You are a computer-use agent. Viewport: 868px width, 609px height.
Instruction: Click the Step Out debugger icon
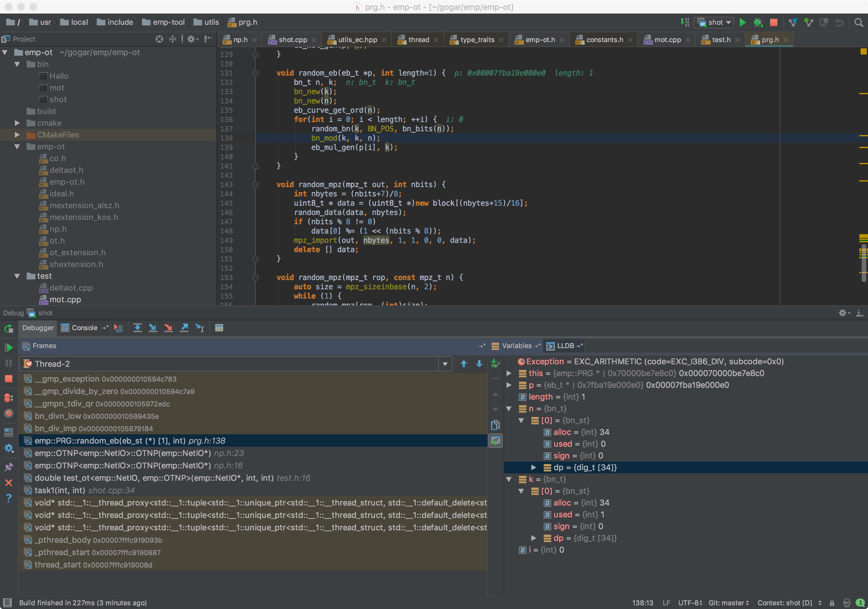(x=184, y=328)
